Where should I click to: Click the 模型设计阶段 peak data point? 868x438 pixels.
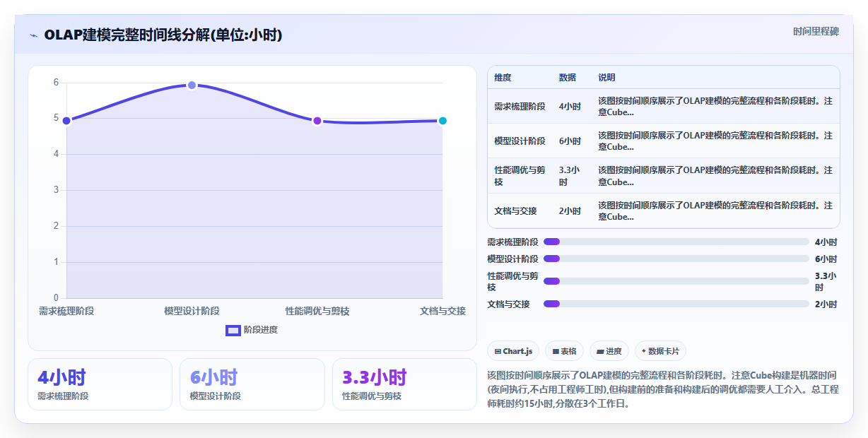(x=192, y=85)
